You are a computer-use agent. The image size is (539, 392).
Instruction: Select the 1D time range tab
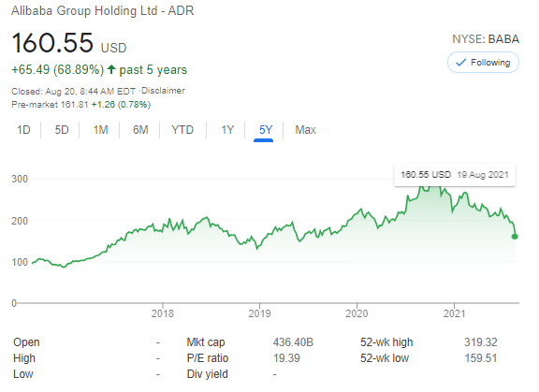click(23, 130)
